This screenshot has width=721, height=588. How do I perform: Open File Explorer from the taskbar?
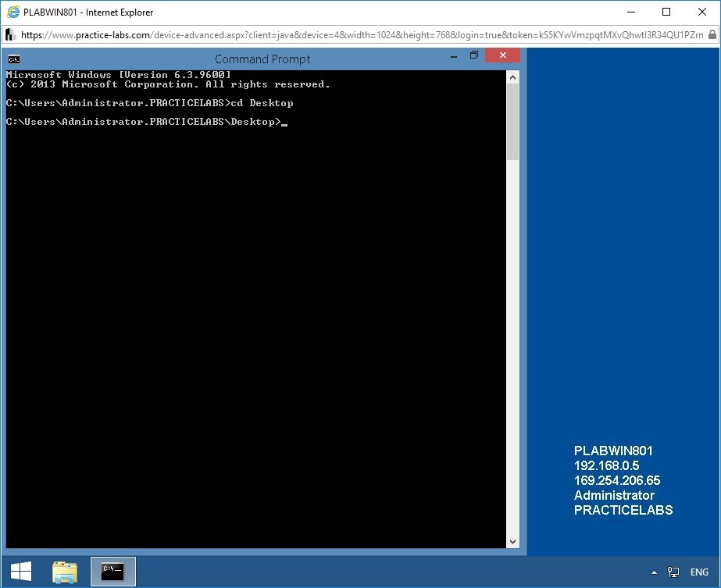(x=65, y=572)
